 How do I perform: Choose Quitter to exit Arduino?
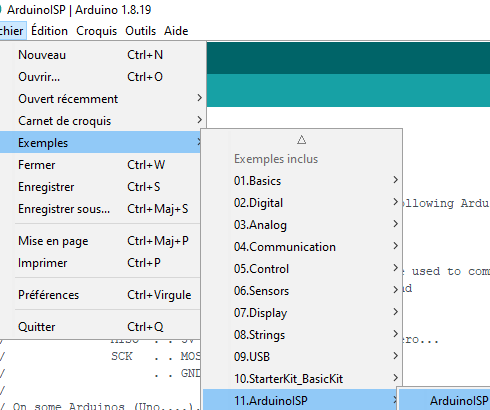point(101,327)
